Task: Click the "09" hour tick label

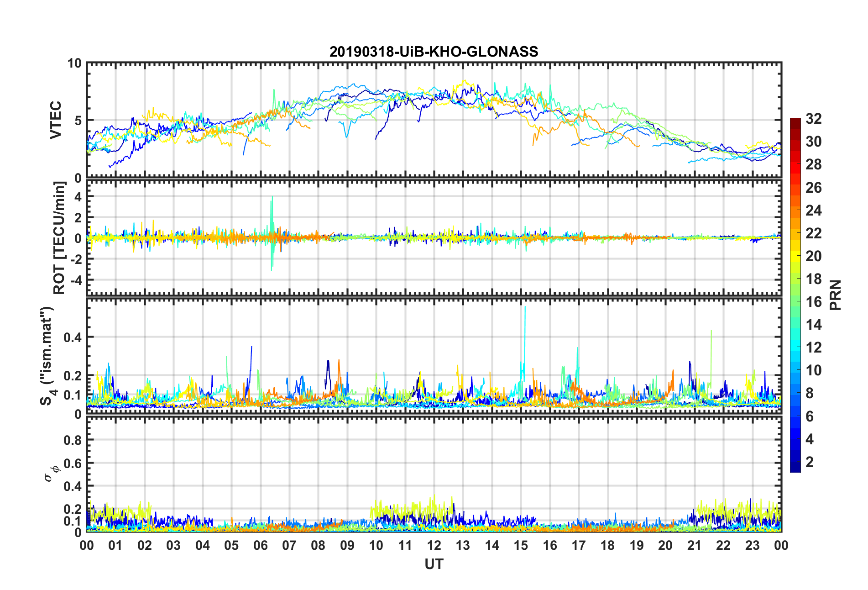Action: [x=347, y=545]
